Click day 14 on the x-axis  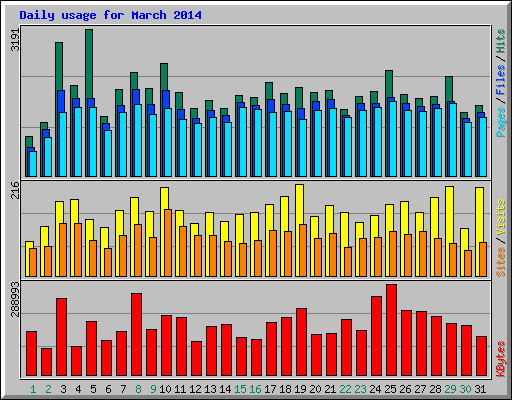[x=225, y=389]
